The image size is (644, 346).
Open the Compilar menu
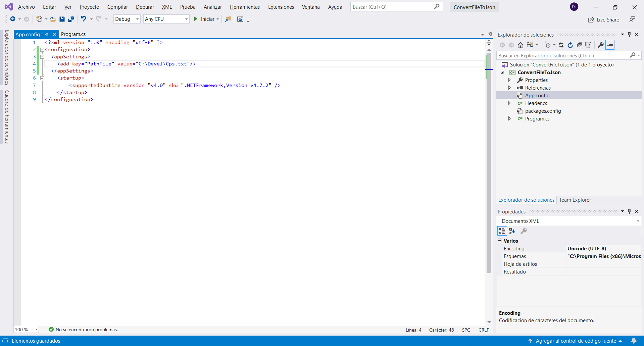coord(117,7)
